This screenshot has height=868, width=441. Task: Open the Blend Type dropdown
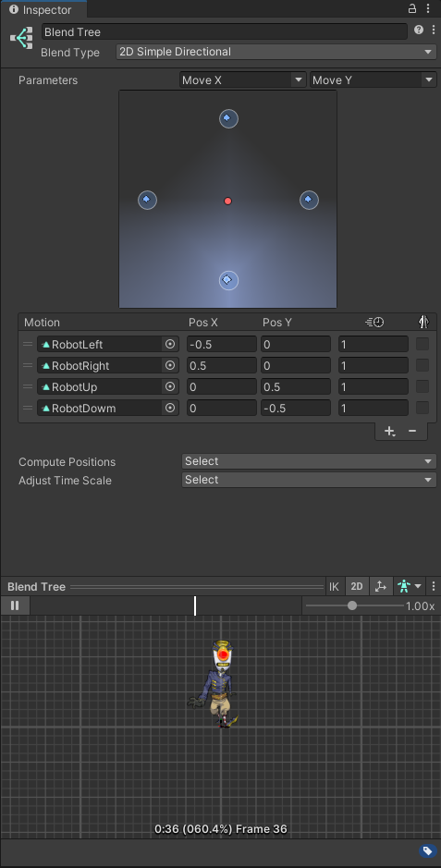276,52
